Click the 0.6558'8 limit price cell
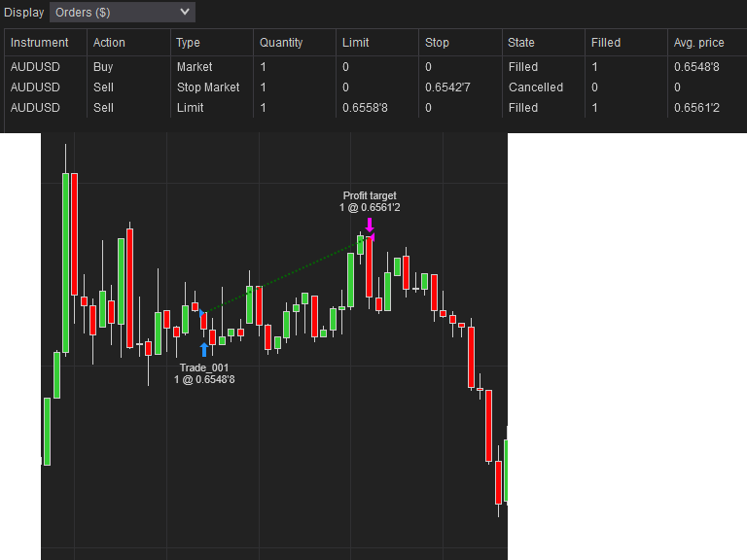 click(x=365, y=108)
